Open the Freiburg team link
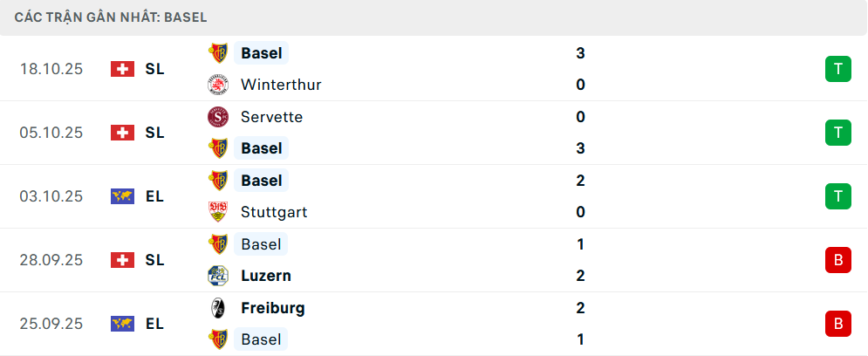This screenshot has width=868, height=356. (x=273, y=308)
